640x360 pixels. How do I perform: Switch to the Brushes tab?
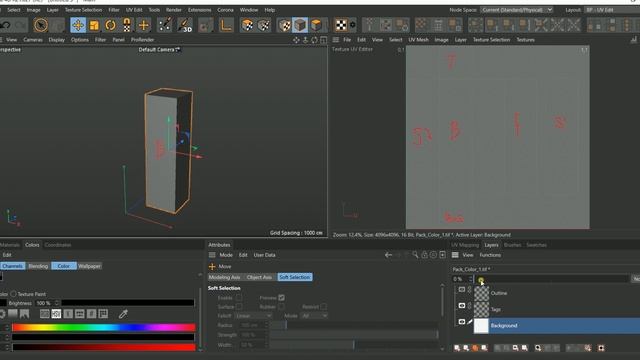coord(512,245)
